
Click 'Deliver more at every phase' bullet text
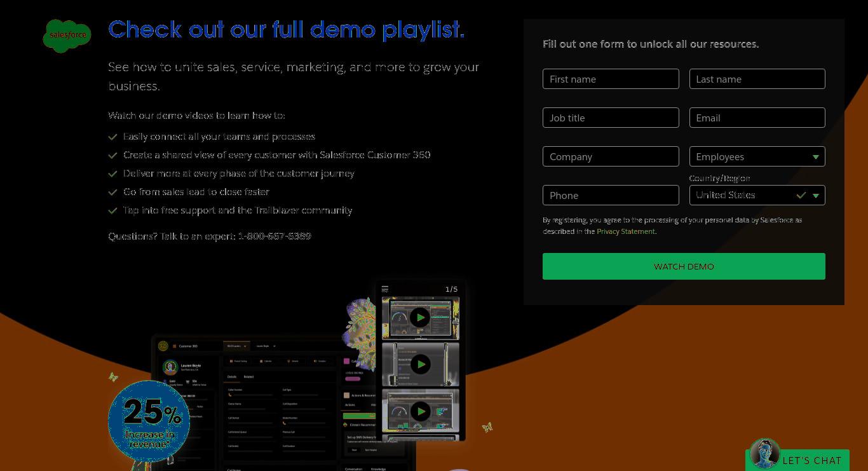click(x=239, y=174)
